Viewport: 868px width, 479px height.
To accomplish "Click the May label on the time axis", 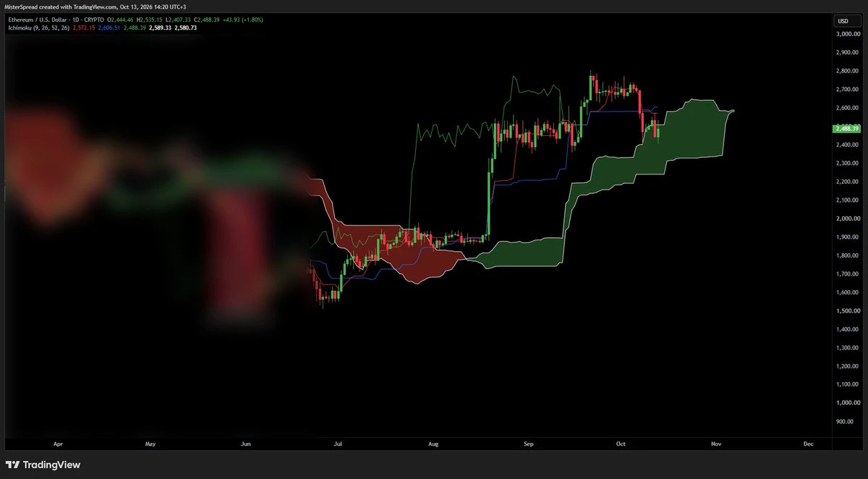I will (x=150, y=443).
